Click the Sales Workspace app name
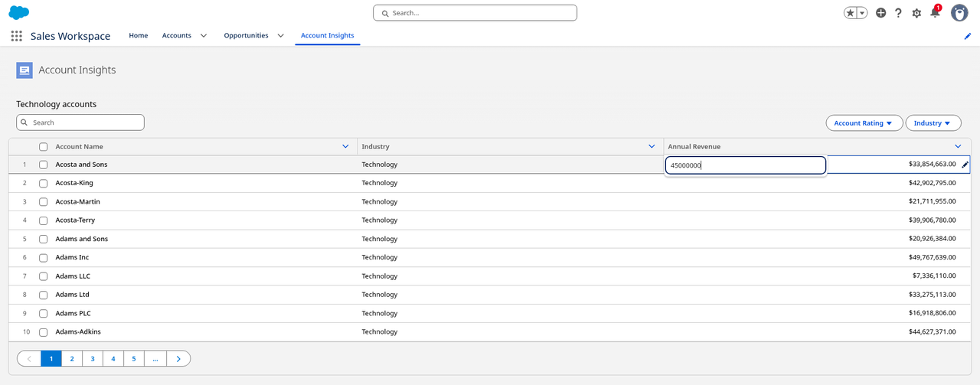This screenshot has width=980, height=385. [x=70, y=36]
